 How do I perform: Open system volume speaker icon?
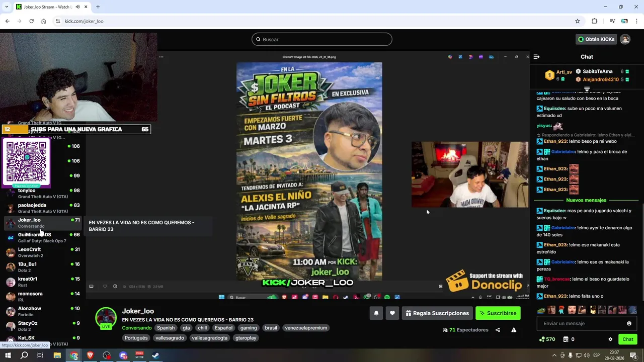(586, 355)
